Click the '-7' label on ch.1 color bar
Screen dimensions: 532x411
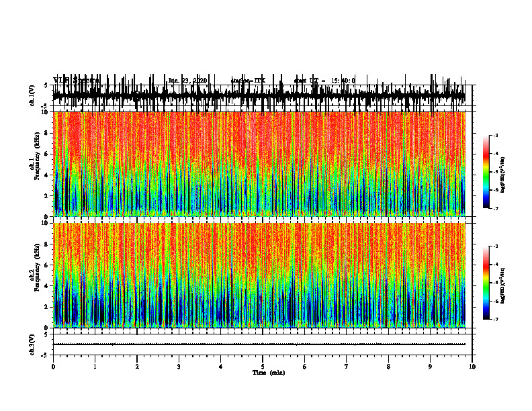495,208
